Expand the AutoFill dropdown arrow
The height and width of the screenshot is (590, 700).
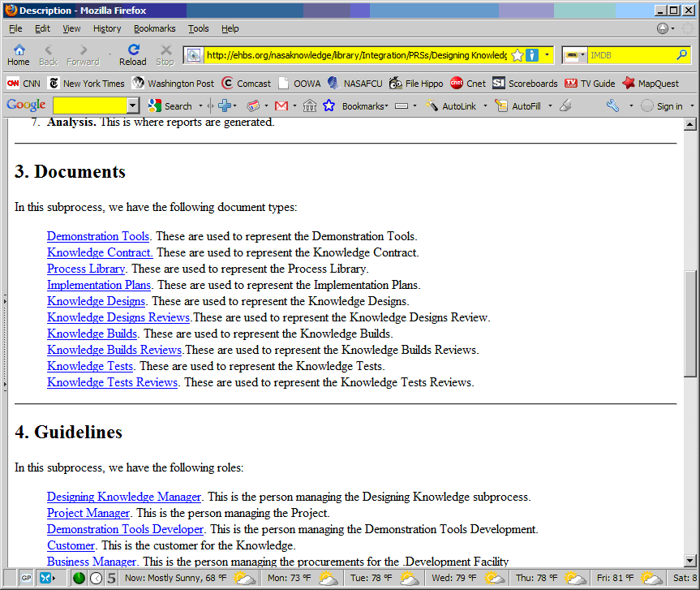point(550,106)
